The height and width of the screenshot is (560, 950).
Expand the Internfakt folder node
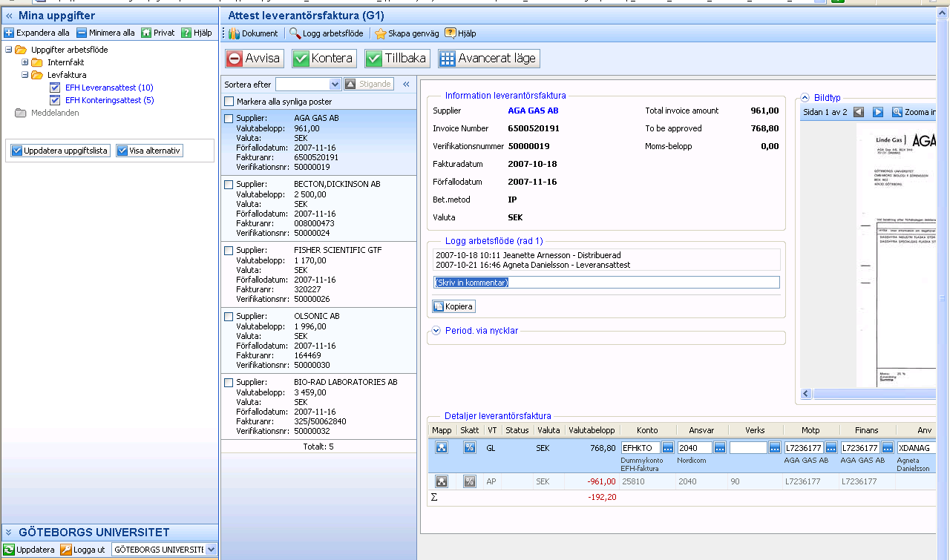pos(24,62)
